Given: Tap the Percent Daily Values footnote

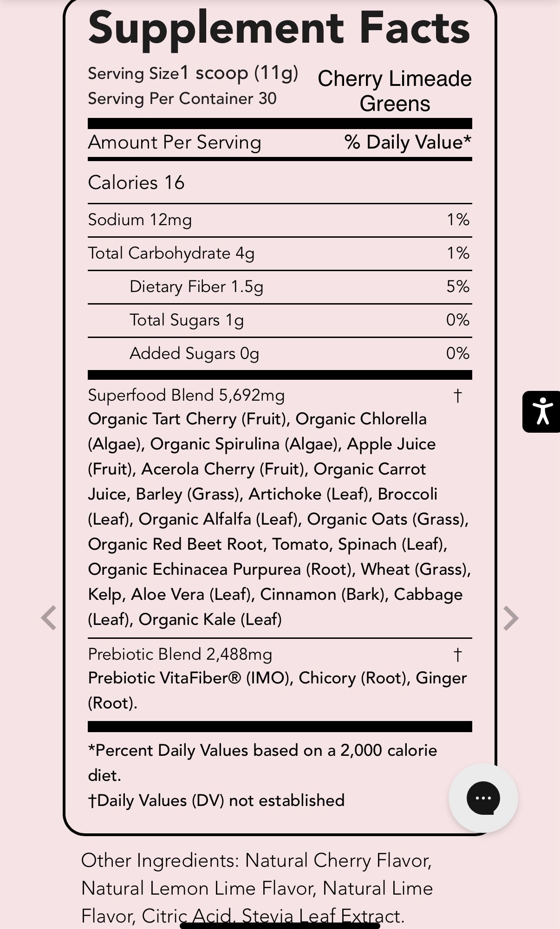Looking at the screenshot, I should tap(262, 763).
